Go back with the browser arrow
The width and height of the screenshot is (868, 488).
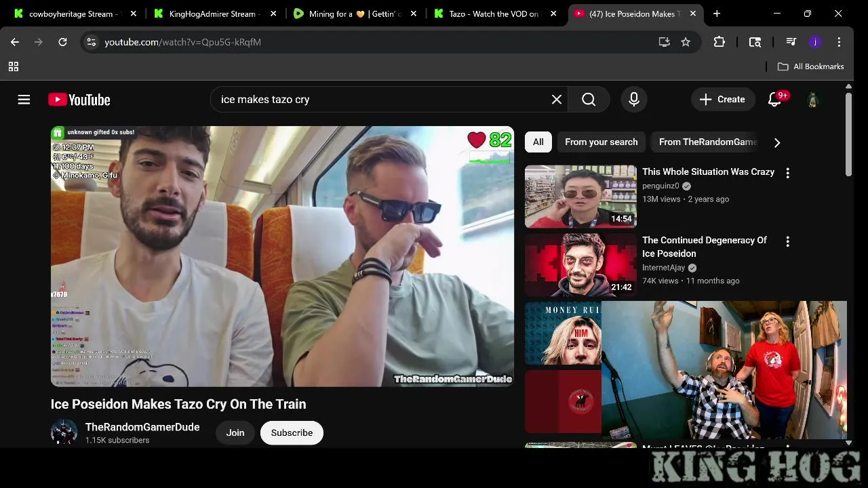[x=15, y=42]
